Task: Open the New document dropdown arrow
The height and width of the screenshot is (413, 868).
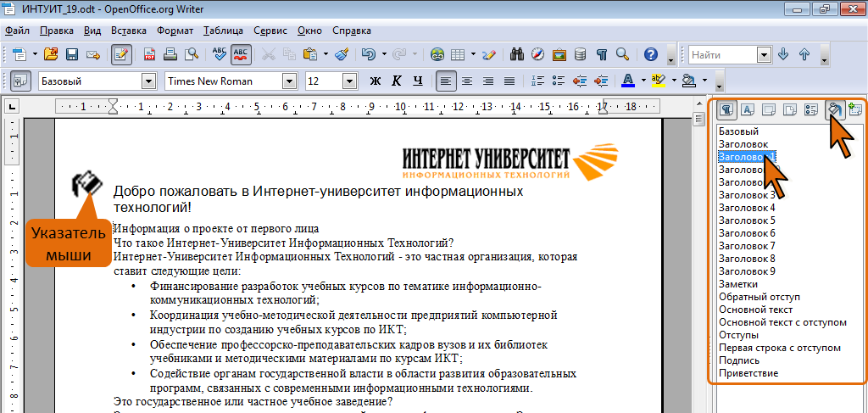Action: tap(34, 54)
